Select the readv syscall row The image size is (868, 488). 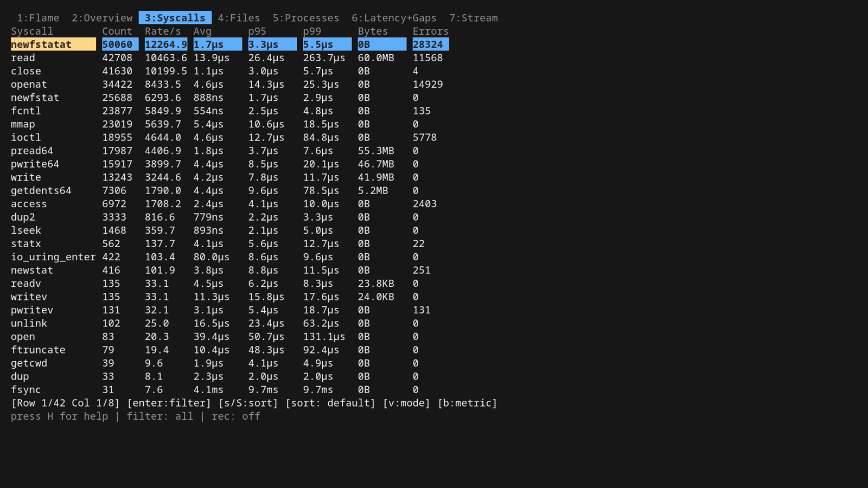[230, 284]
